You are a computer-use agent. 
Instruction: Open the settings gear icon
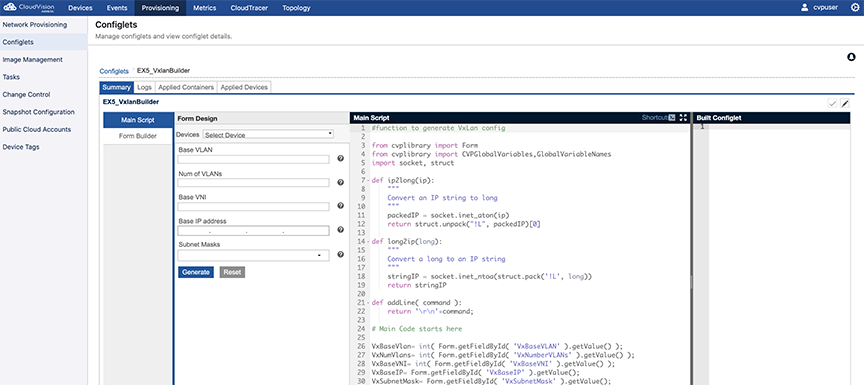coord(855,8)
